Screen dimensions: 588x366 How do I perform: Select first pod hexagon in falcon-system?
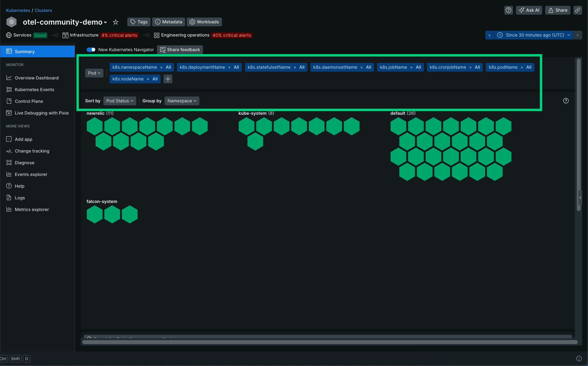pyautogui.click(x=94, y=214)
